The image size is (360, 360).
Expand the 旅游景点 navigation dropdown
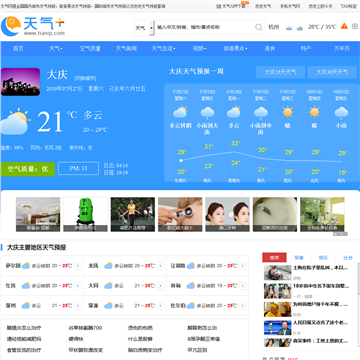[235, 48]
